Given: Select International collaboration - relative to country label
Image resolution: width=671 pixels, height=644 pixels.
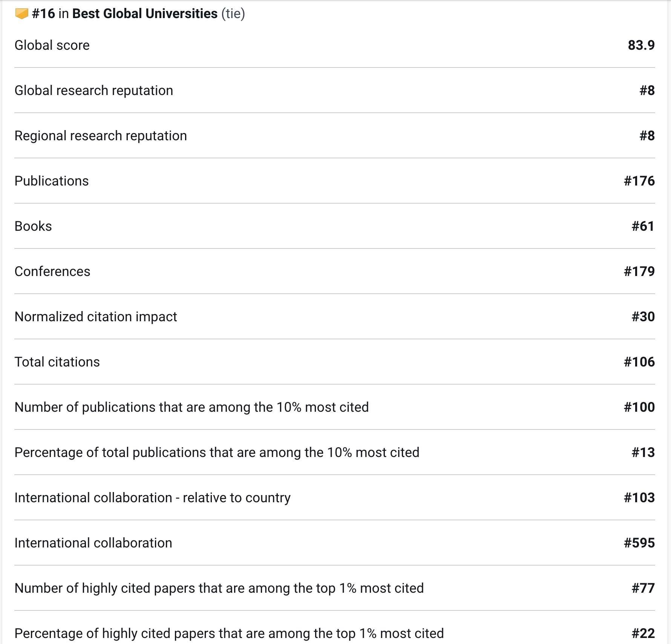Looking at the screenshot, I should click(x=152, y=498).
